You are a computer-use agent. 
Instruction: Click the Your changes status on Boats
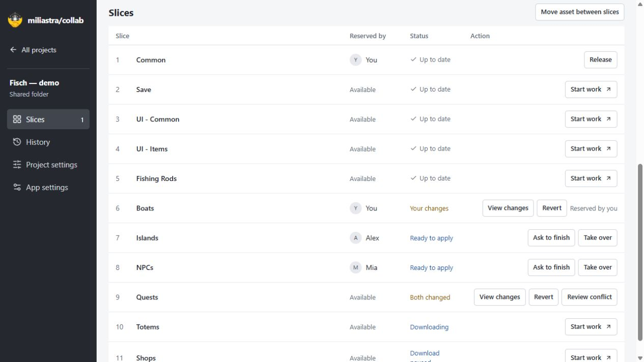[429, 208]
